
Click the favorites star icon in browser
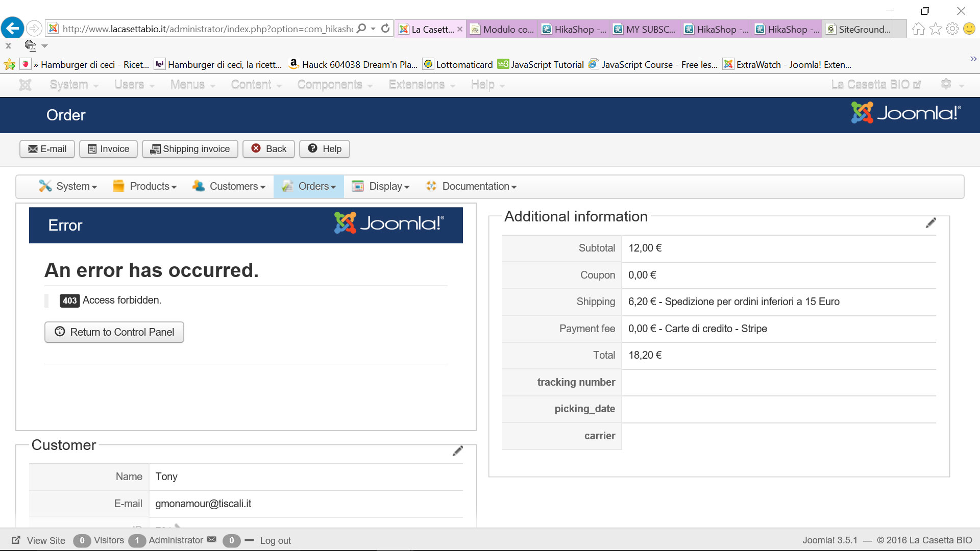tap(935, 29)
